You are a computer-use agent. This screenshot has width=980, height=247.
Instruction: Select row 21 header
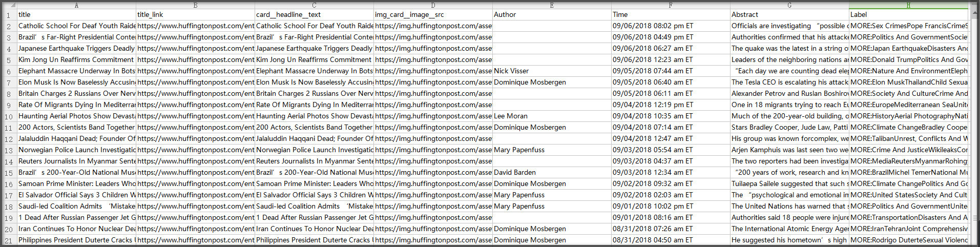[x=9, y=240]
